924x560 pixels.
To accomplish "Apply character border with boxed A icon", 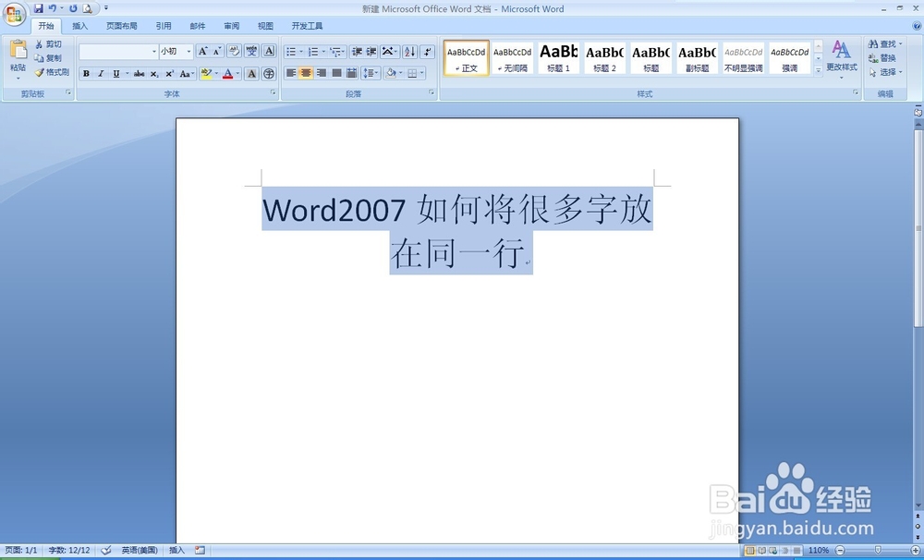I will tap(269, 51).
